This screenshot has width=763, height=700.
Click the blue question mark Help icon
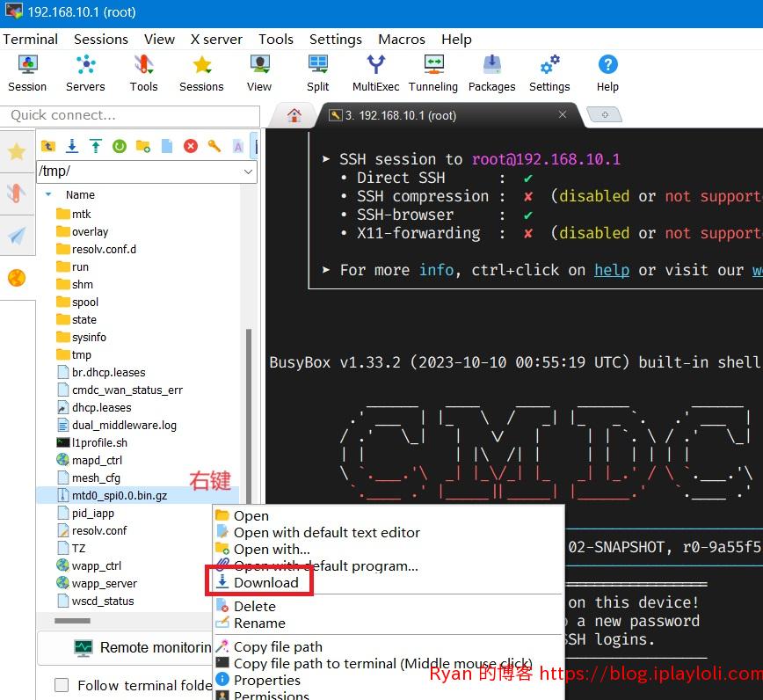pos(607,73)
